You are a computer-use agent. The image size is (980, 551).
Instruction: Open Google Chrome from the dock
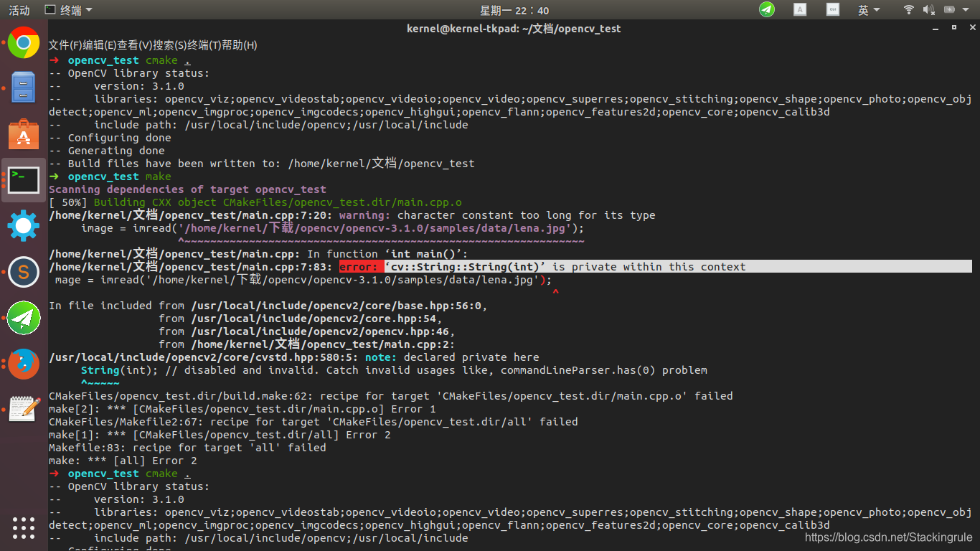point(24,42)
